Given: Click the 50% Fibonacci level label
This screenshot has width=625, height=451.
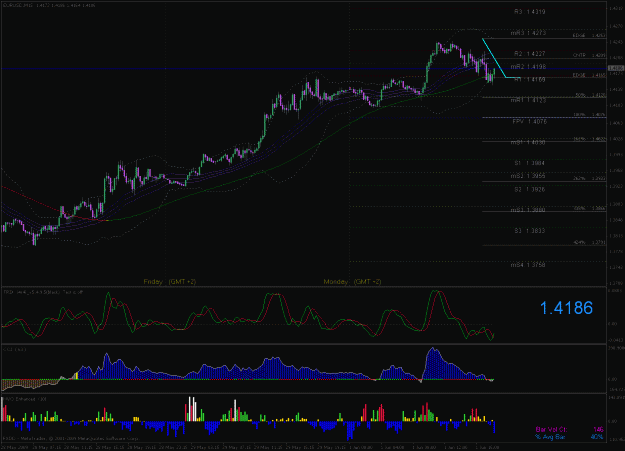Looking at the screenshot, I should (590, 95).
